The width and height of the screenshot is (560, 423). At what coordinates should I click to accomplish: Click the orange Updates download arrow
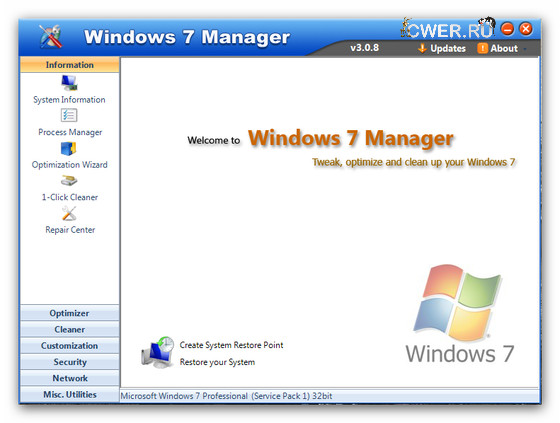(422, 48)
